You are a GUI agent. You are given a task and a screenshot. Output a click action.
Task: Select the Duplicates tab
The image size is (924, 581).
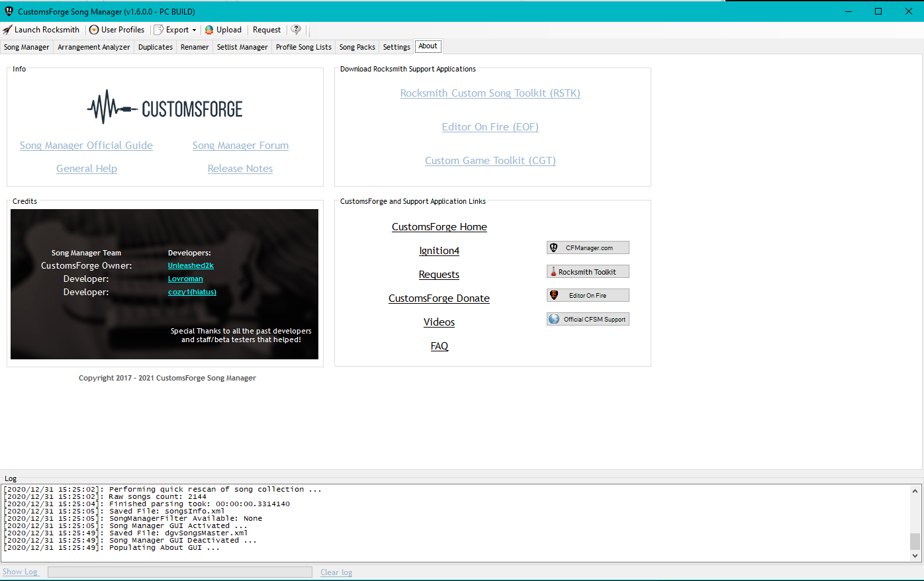pyautogui.click(x=155, y=46)
